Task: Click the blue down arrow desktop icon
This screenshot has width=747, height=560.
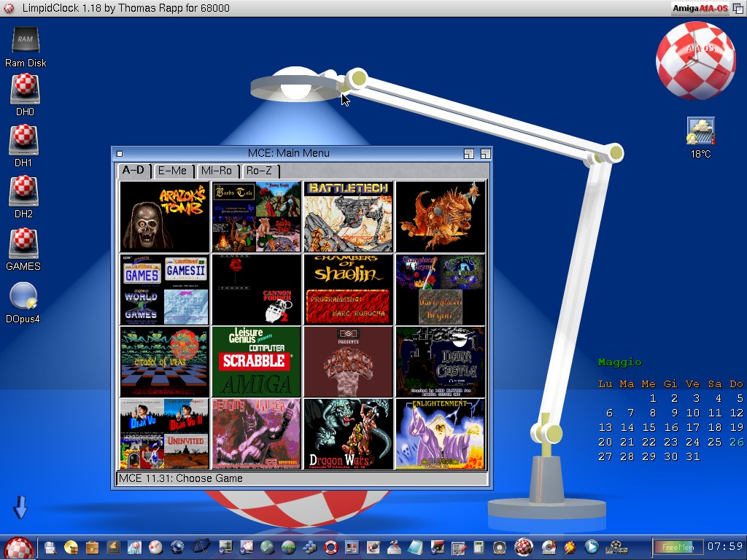Action: tap(20, 507)
